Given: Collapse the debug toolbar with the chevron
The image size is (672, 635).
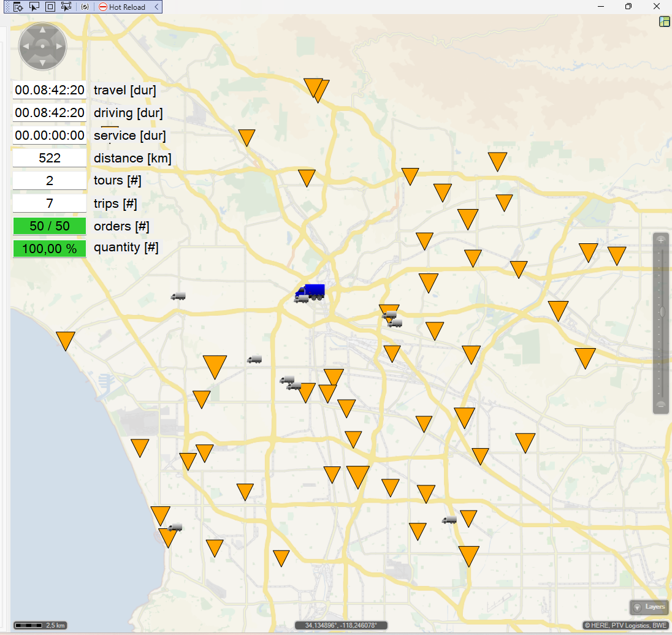Looking at the screenshot, I should coord(157,7).
